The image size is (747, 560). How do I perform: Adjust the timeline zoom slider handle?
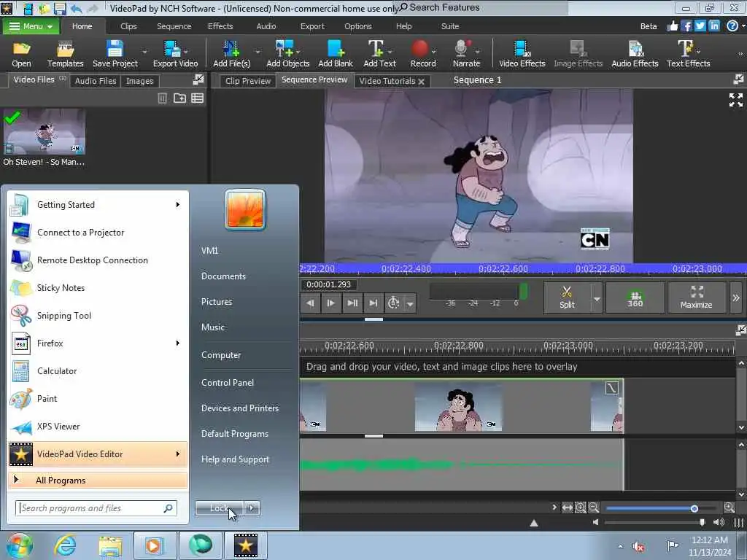694,508
